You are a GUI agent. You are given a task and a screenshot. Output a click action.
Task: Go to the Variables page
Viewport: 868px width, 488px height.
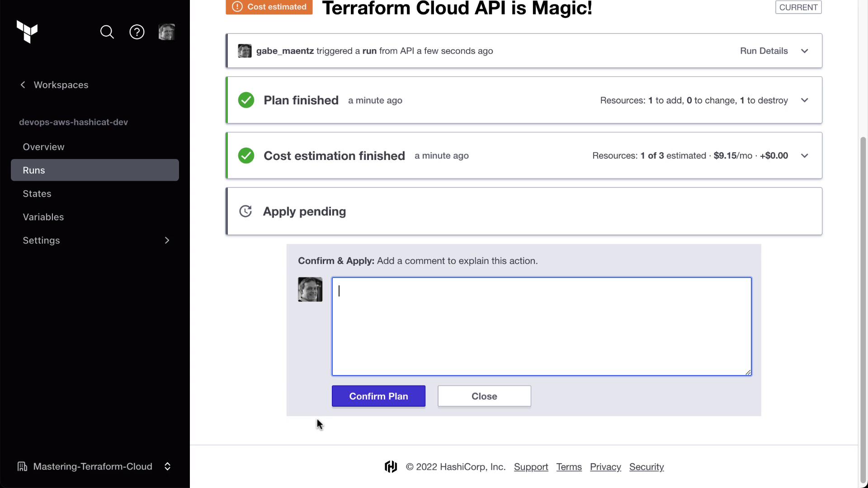coord(43,217)
